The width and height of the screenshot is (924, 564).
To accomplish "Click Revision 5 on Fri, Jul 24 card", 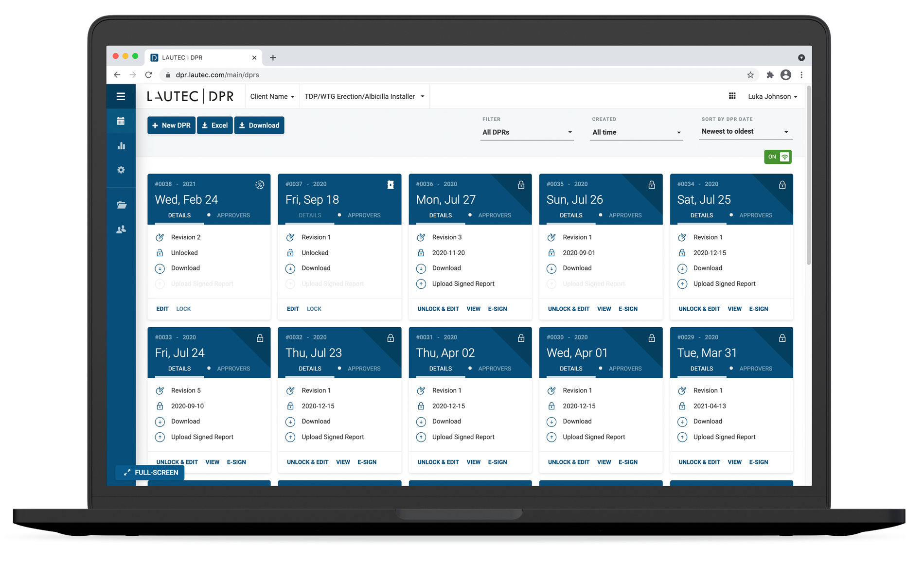I will coord(186,390).
